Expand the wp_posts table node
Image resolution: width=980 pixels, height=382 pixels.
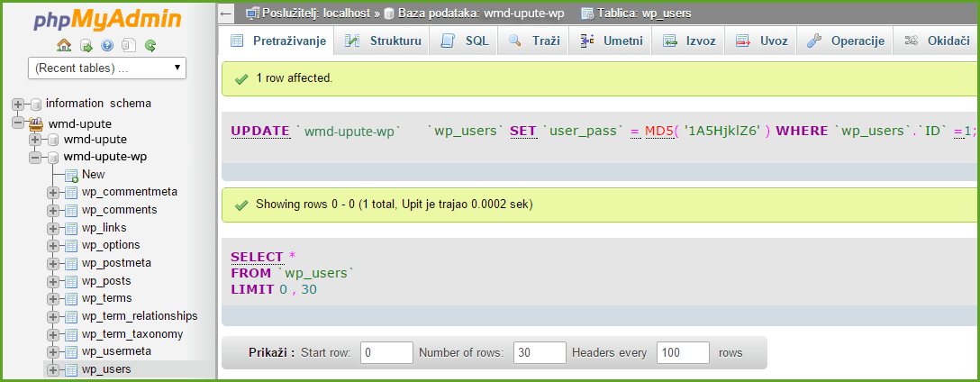(x=53, y=281)
